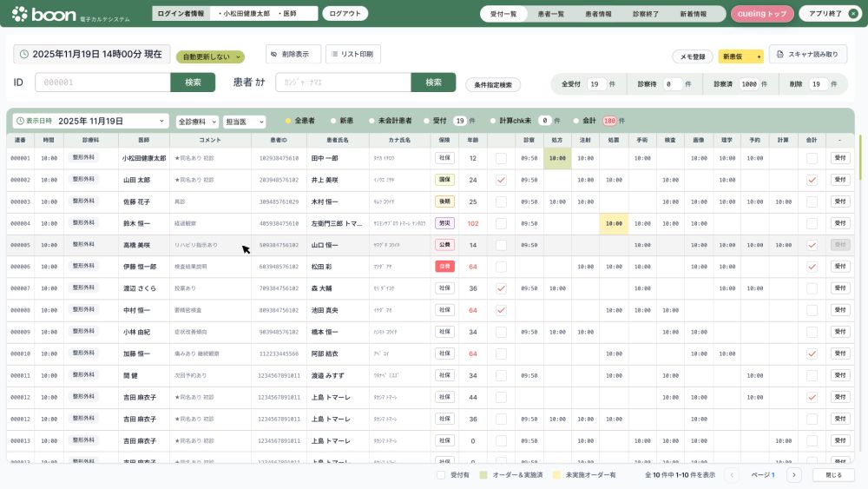The height and width of the screenshot is (489, 868).
Task: Click ログアウト button
Action: tap(345, 13)
